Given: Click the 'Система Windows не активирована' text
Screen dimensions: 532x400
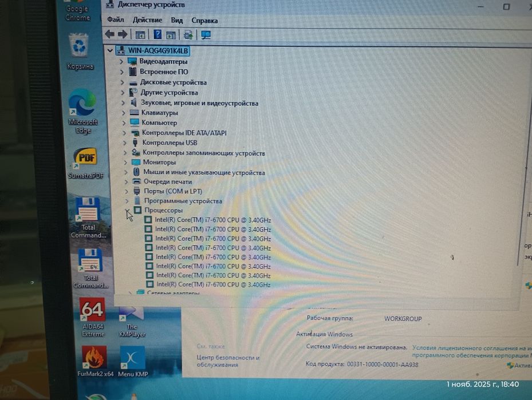Looking at the screenshot, I should 357,347.
